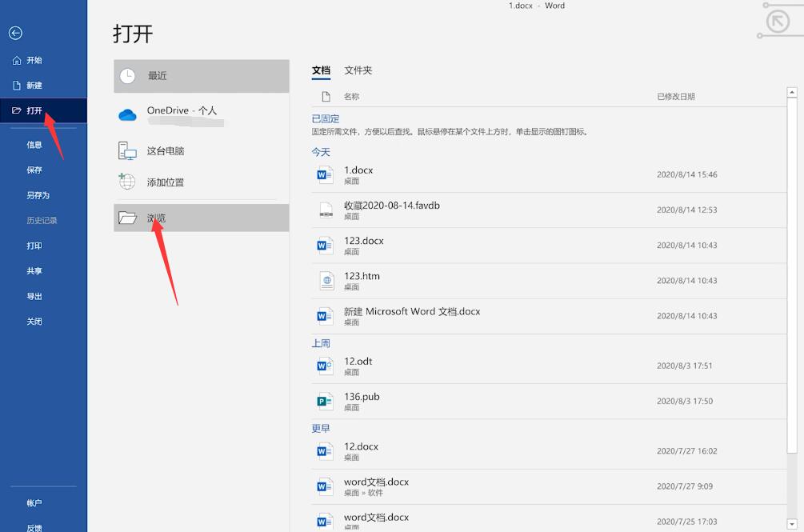Click the document icon in the list header
Screen dimensions: 804x532
click(x=326, y=96)
